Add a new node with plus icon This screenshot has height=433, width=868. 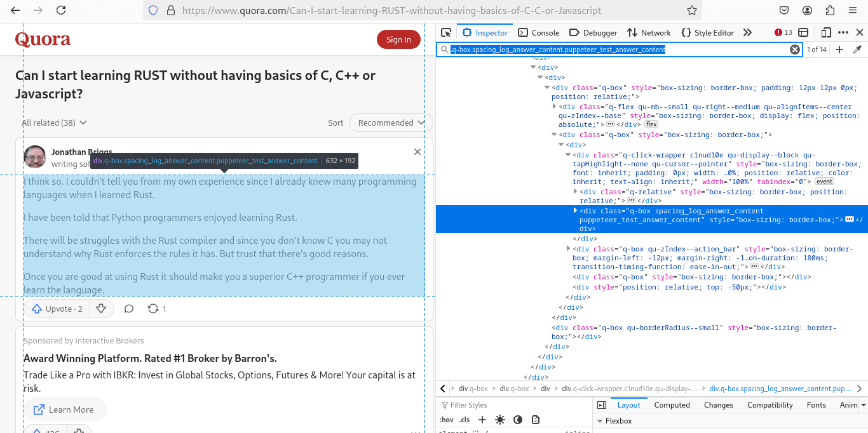tap(839, 50)
